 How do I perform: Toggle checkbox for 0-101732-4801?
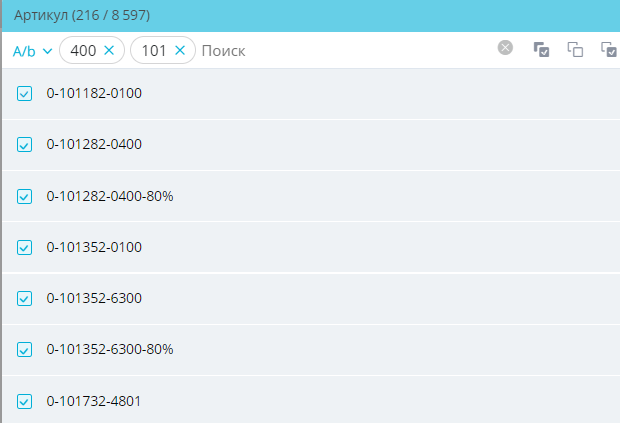coord(25,401)
